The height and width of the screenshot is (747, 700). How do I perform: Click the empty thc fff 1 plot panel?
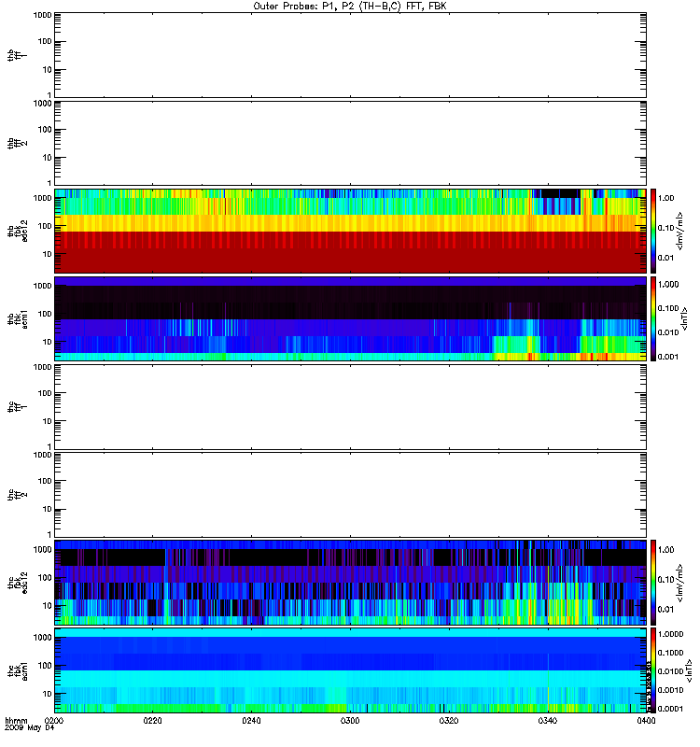coord(350,407)
